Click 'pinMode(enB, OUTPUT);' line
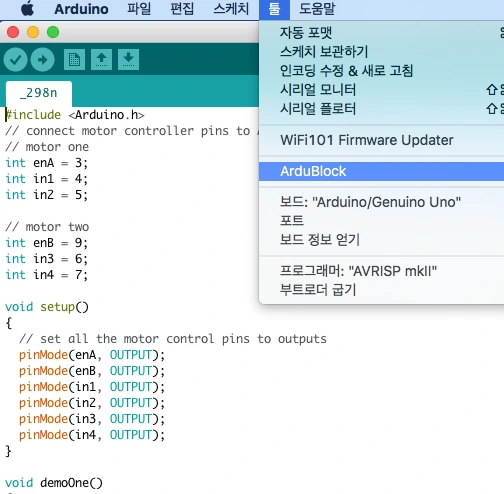The height and width of the screenshot is (494, 504). click(x=92, y=371)
